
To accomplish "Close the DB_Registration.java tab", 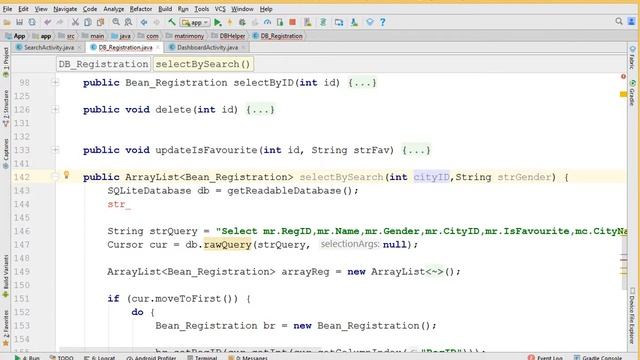I will 158,48.
